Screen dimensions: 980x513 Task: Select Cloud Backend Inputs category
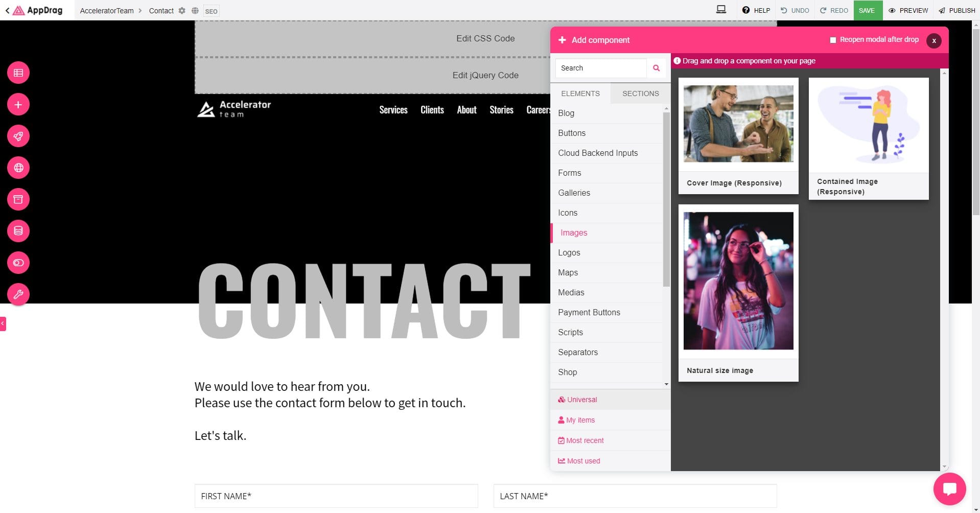coord(606,153)
